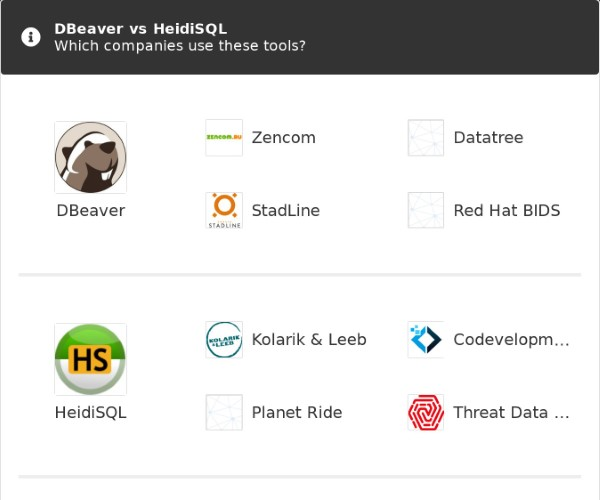
Task: Click the info icon in the header
Action: pyautogui.click(x=31, y=37)
